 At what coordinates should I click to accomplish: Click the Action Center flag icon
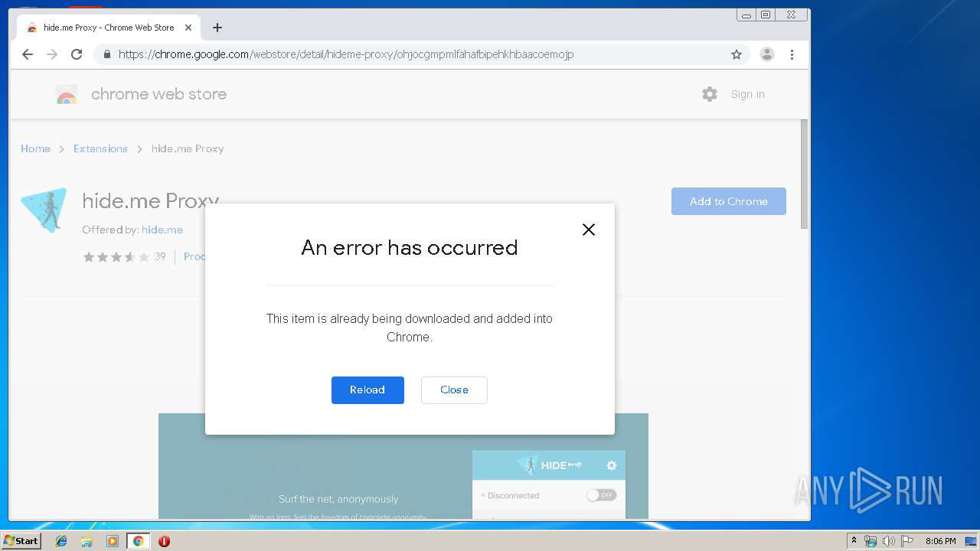pos(907,541)
